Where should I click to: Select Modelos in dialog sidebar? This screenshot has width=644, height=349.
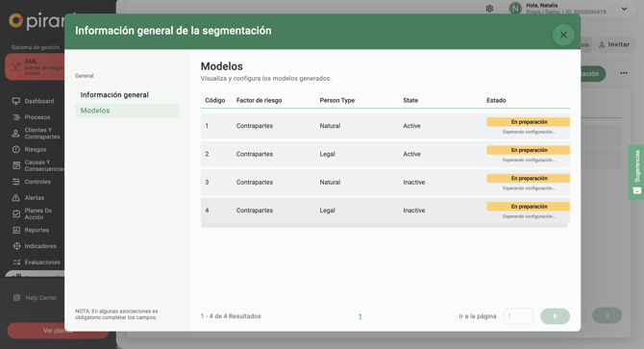pos(127,111)
